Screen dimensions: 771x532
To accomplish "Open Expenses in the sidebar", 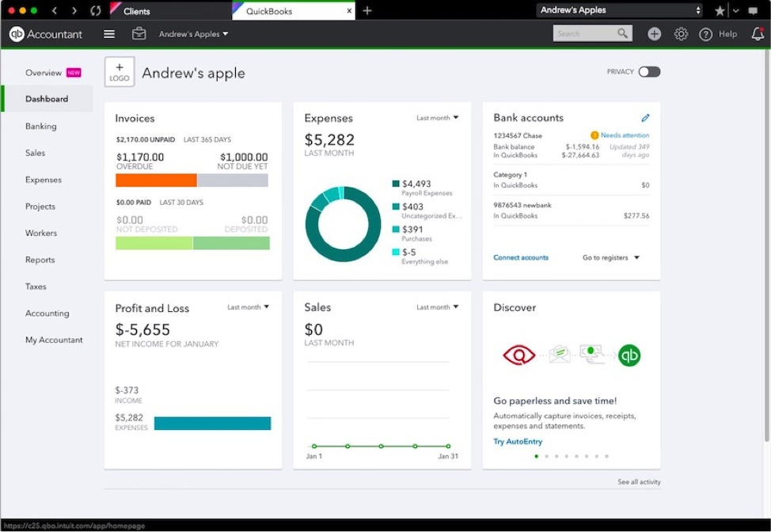I will click(x=44, y=180).
